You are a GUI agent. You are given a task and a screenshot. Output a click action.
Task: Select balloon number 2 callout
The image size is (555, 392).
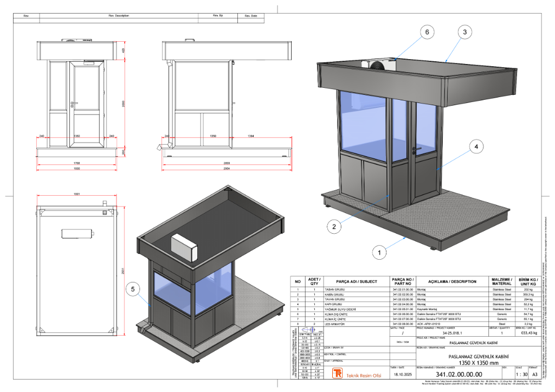(334, 227)
